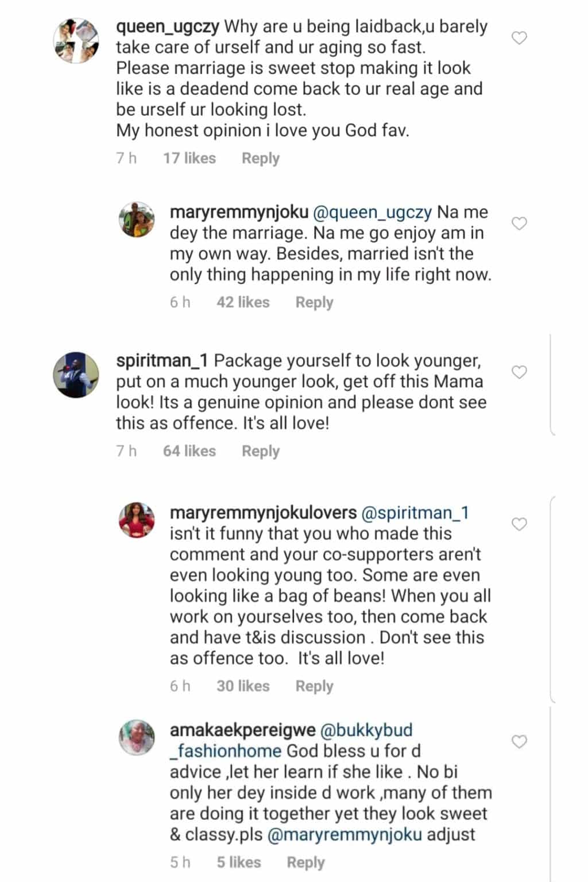View spiritman_1's profile photo
588x882 pixels.
tap(77, 374)
